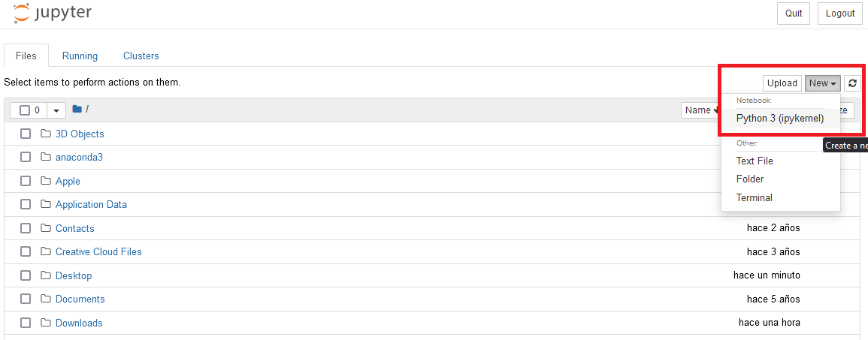Viewport: 868px width, 340px height.
Task: Click the folder icon beside Contacts
Action: [46, 228]
